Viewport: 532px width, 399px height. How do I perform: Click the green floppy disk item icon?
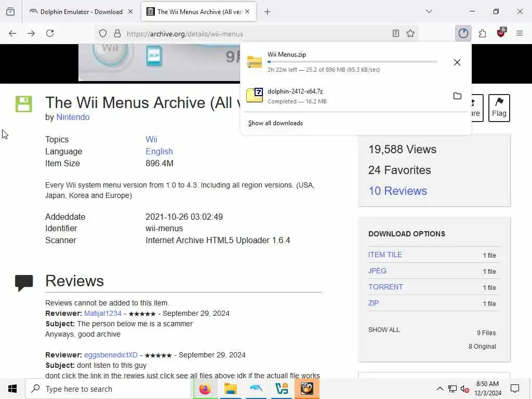(24, 104)
